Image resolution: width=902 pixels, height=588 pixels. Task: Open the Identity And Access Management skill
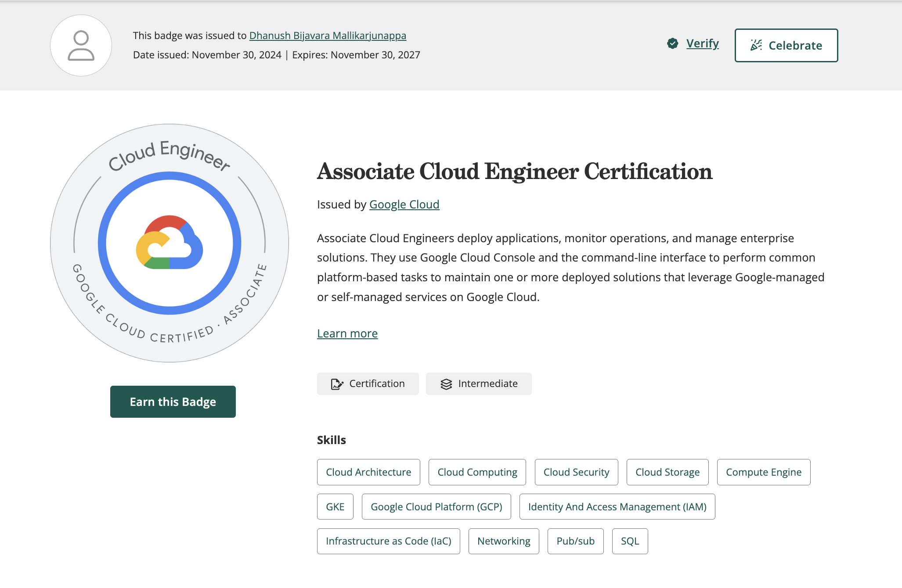(x=617, y=507)
